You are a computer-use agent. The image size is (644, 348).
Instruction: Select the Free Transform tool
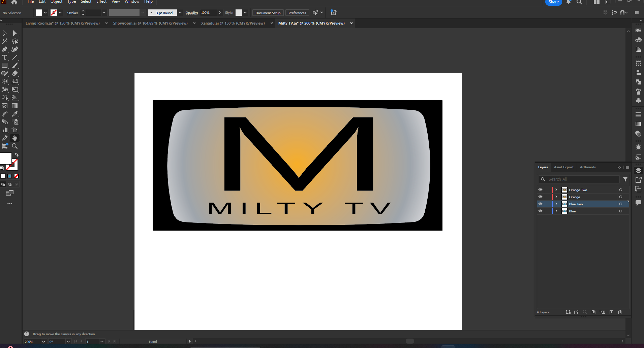click(15, 90)
